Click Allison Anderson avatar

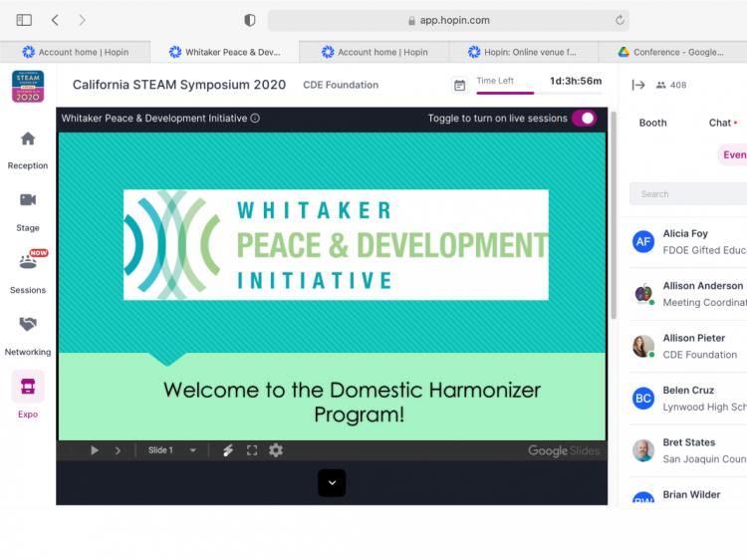click(x=643, y=294)
